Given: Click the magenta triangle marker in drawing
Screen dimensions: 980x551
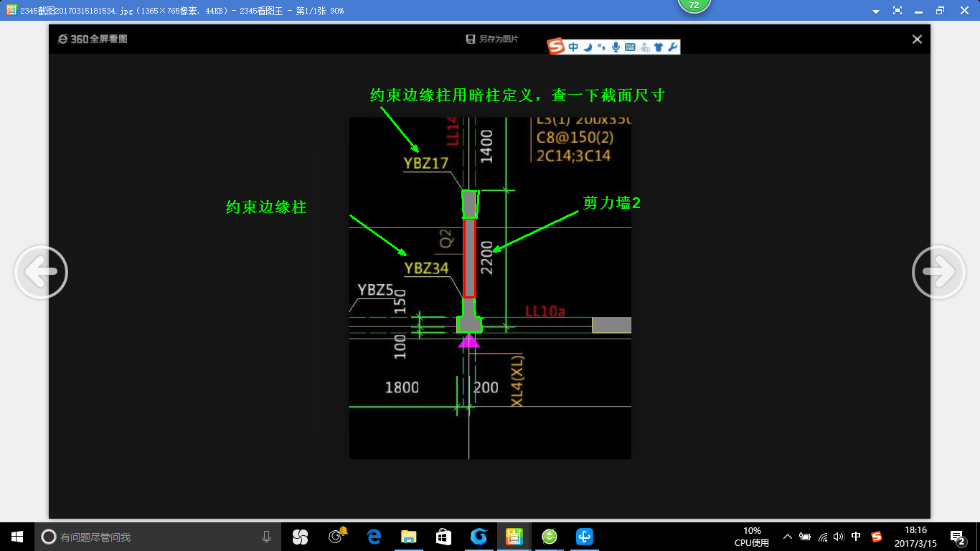Looking at the screenshot, I should [469, 341].
